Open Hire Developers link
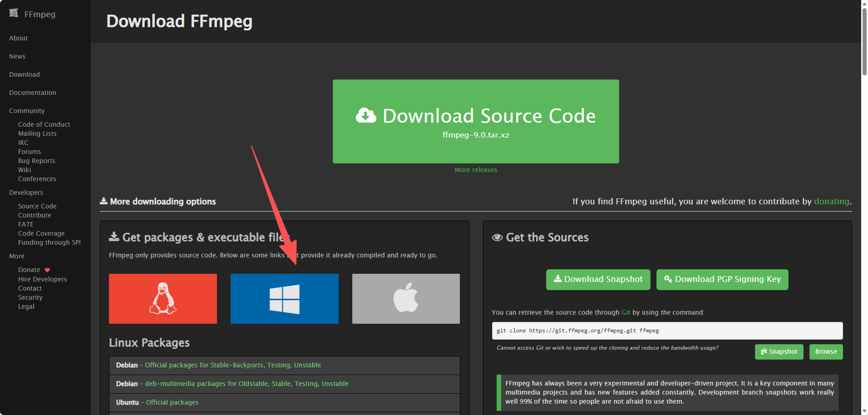 click(x=42, y=279)
